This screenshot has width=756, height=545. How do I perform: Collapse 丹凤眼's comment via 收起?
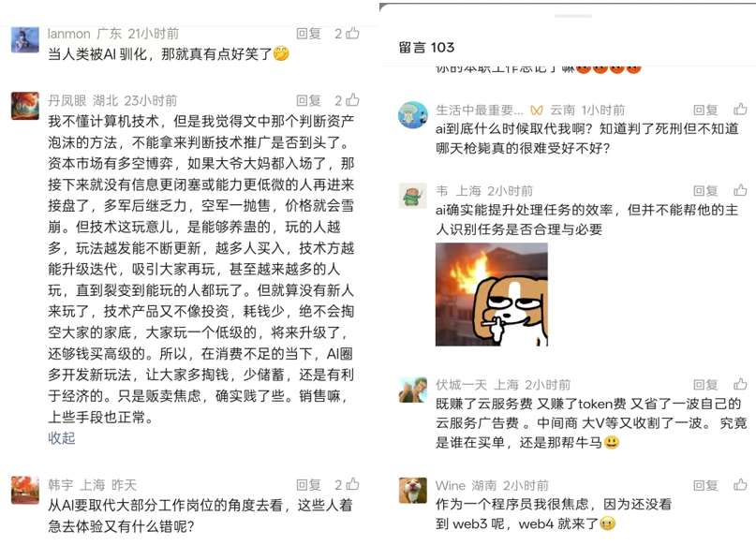(61, 438)
